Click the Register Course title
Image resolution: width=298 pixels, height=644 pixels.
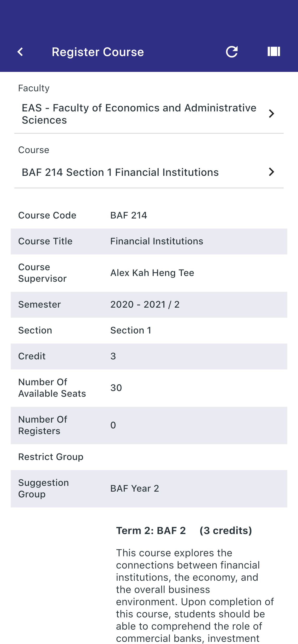98,52
